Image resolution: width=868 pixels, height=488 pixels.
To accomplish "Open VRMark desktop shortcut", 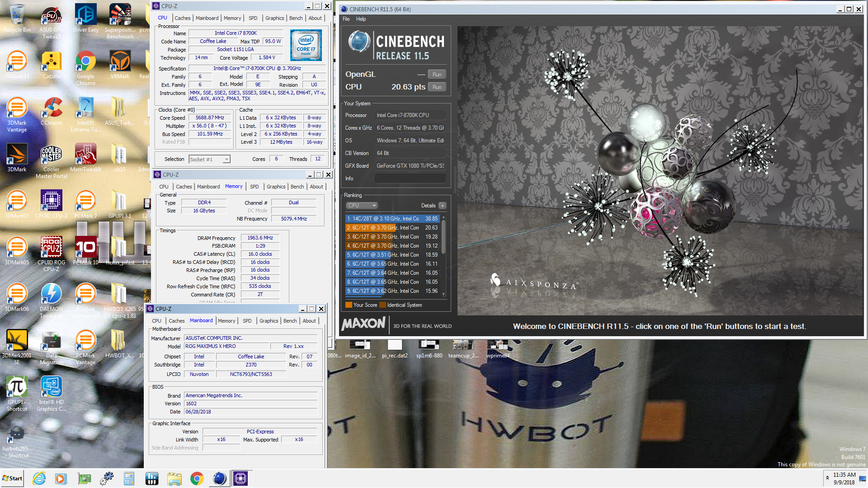I will coord(120,65).
